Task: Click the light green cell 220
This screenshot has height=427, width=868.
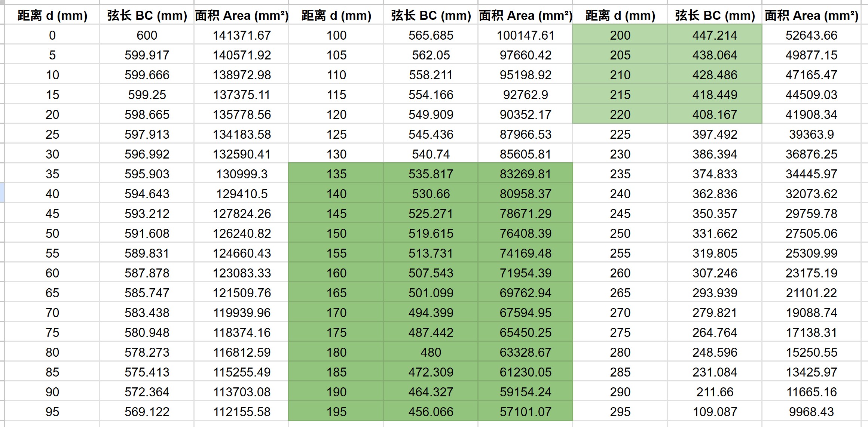Action: pyautogui.click(x=620, y=114)
